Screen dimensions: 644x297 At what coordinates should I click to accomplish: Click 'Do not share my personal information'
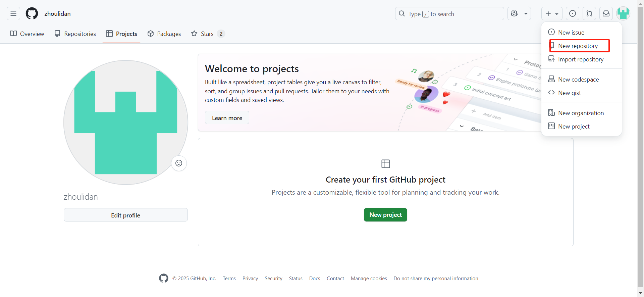point(436,279)
